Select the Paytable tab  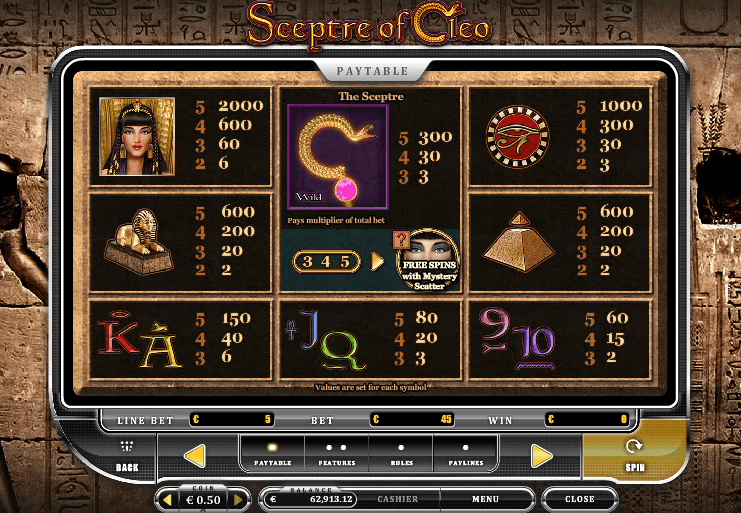point(273,454)
